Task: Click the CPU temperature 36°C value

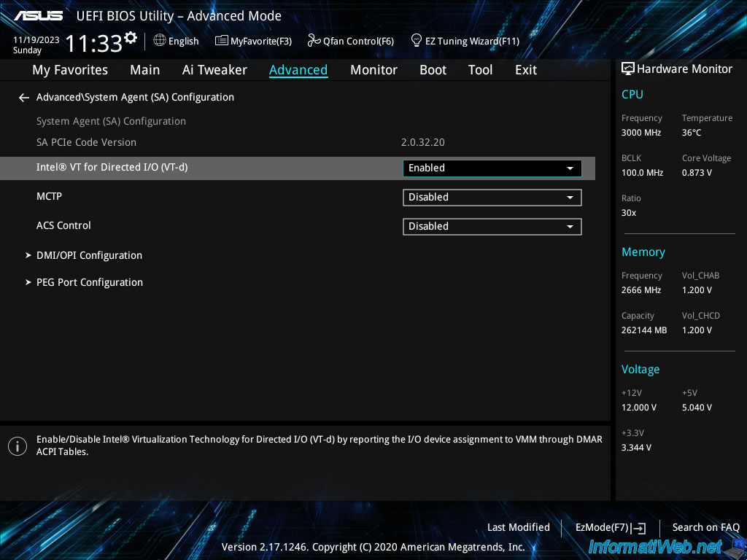Action: click(x=692, y=133)
